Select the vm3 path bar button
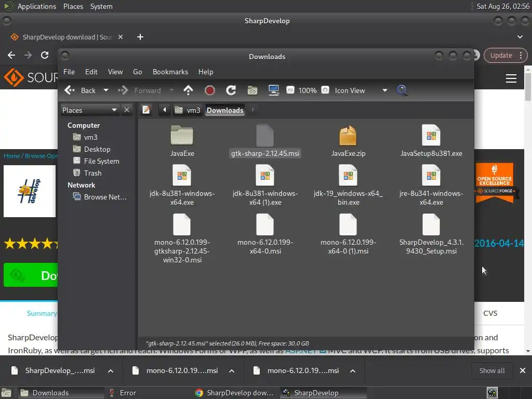The image size is (532, 399). [188, 110]
